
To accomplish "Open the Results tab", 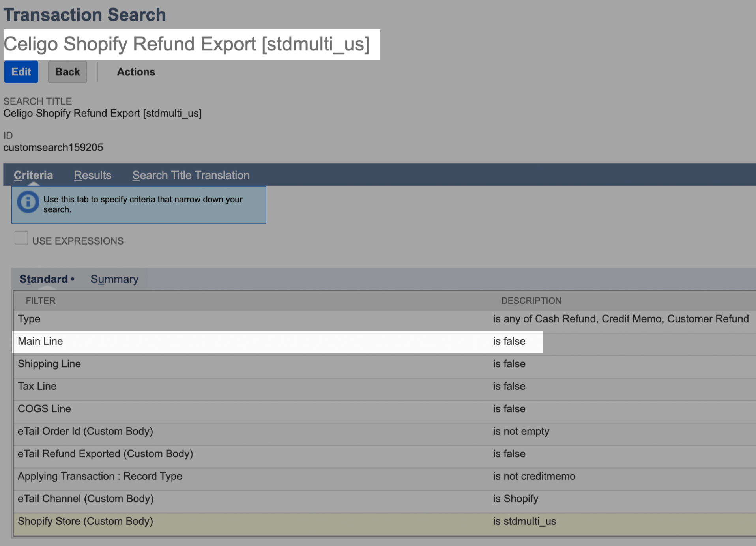I will point(92,175).
